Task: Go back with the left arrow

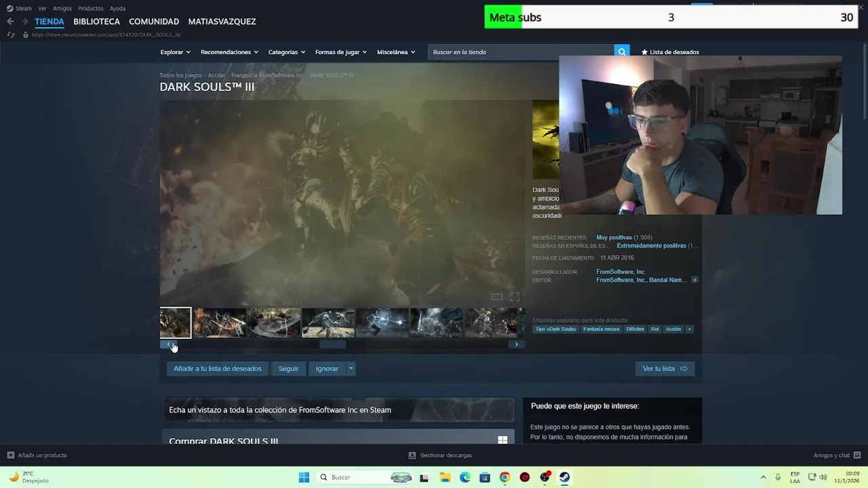Action: pyautogui.click(x=10, y=22)
